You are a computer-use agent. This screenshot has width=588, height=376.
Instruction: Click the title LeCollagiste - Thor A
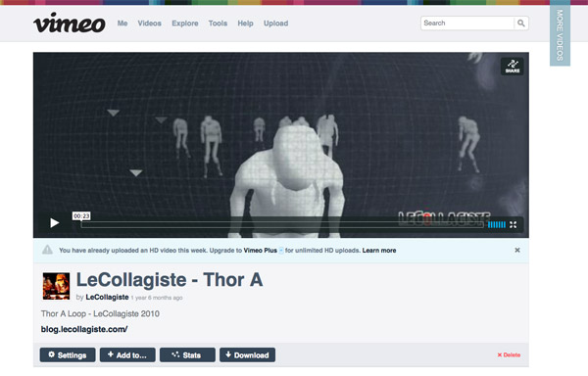click(170, 280)
